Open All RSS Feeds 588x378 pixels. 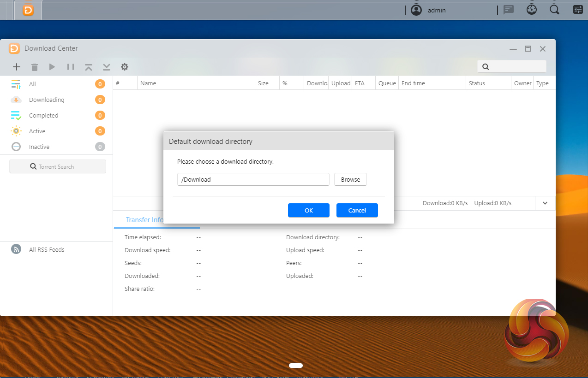pyautogui.click(x=47, y=250)
